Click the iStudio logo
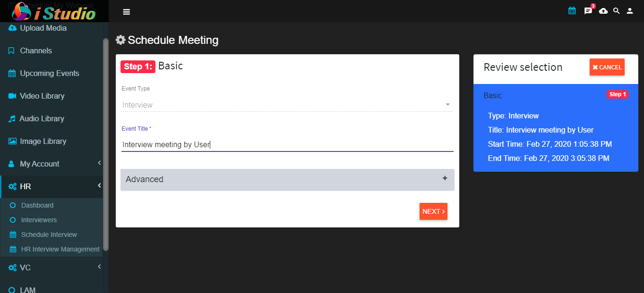Screen dimensions: 644x293 54,11
